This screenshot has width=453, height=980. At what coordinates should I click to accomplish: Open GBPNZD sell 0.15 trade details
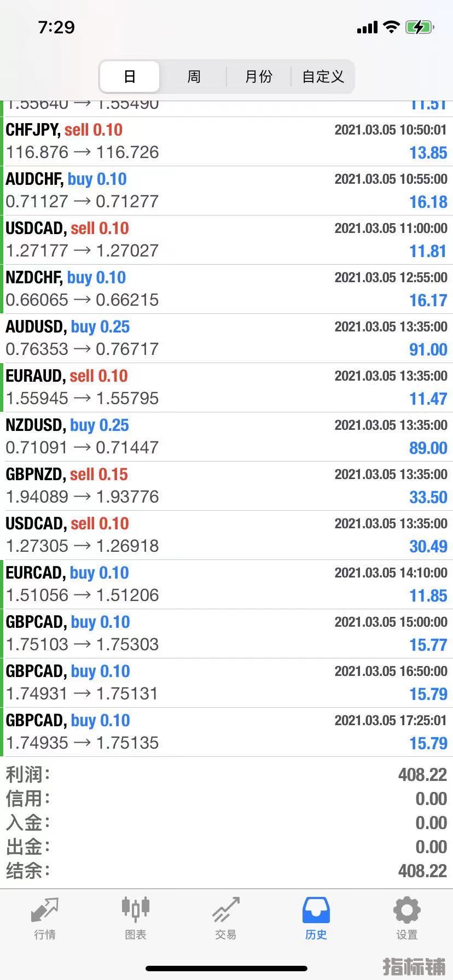click(226, 486)
